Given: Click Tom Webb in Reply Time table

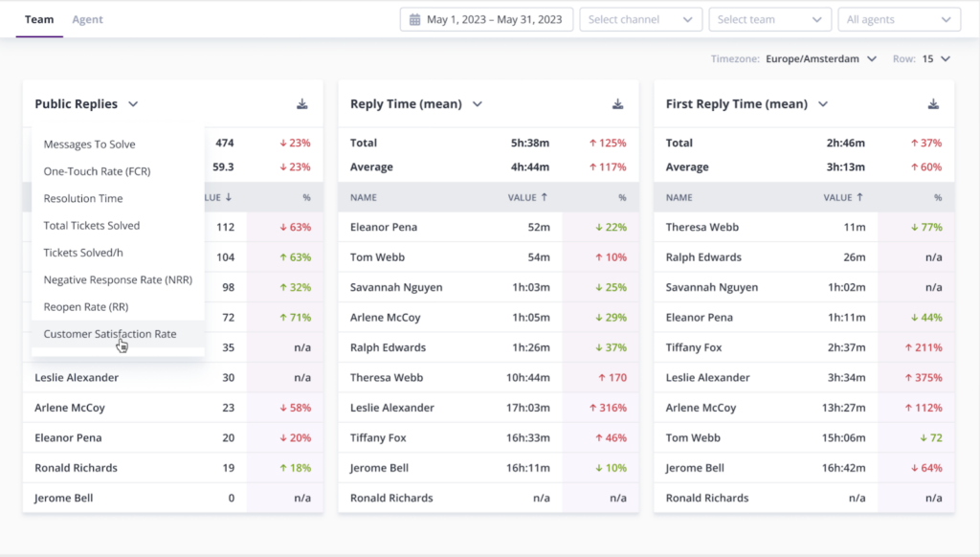Looking at the screenshot, I should (377, 256).
